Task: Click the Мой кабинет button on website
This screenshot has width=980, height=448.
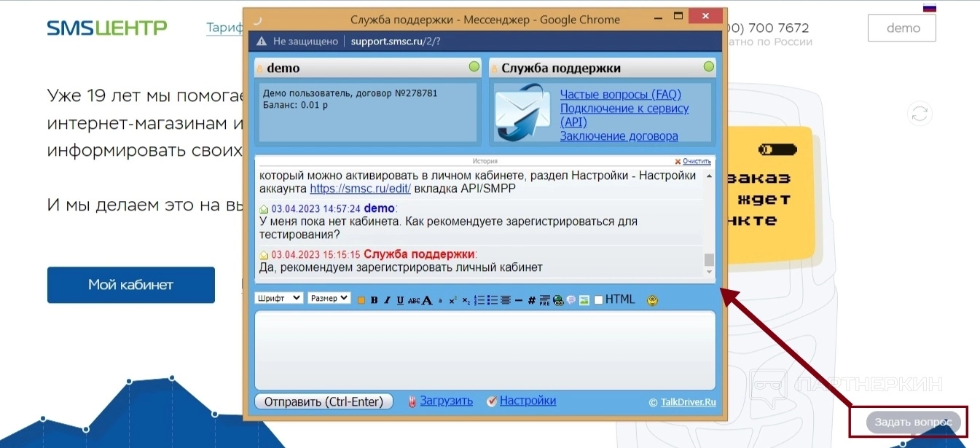Action: 131,285
